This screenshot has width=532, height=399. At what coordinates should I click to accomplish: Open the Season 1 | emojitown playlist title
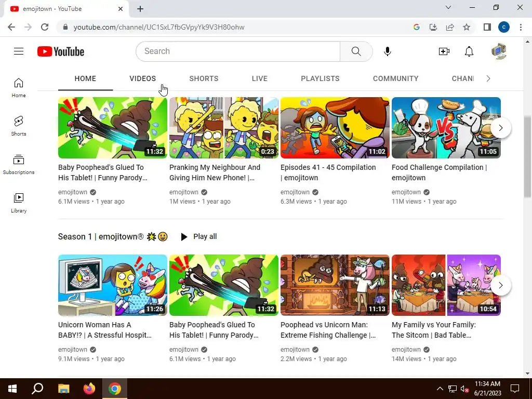click(113, 236)
